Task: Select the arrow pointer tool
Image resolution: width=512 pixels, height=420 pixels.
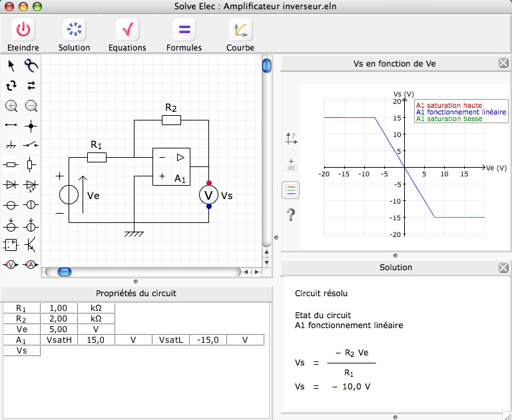Action: (11, 65)
